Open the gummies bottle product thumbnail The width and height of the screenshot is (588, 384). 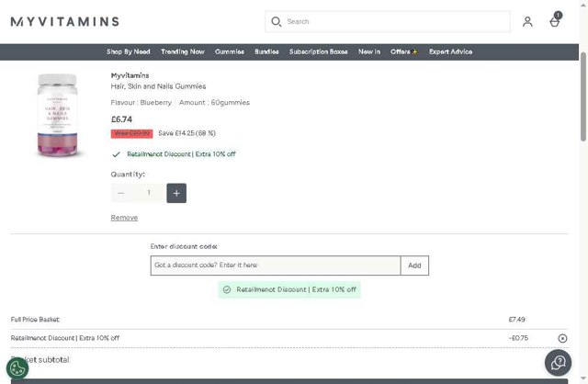pos(57,115)
